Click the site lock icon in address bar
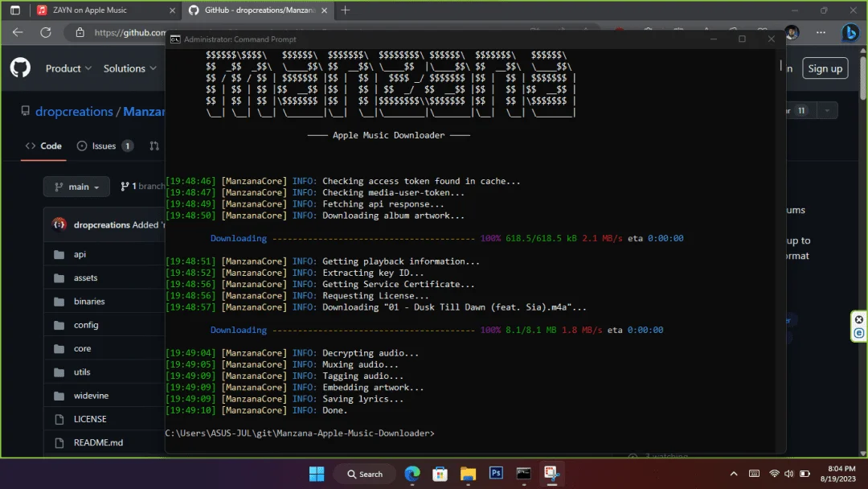This screenshot has height=489, width=868. [x=80, y=33]
